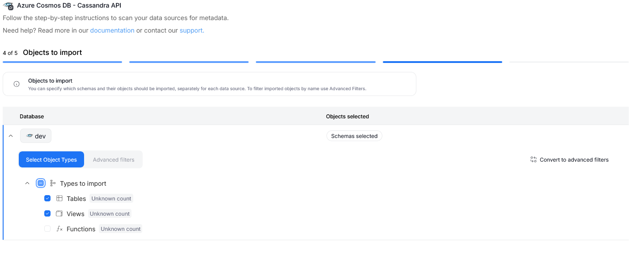
Task: Click the Tables label
Action: 76,199
